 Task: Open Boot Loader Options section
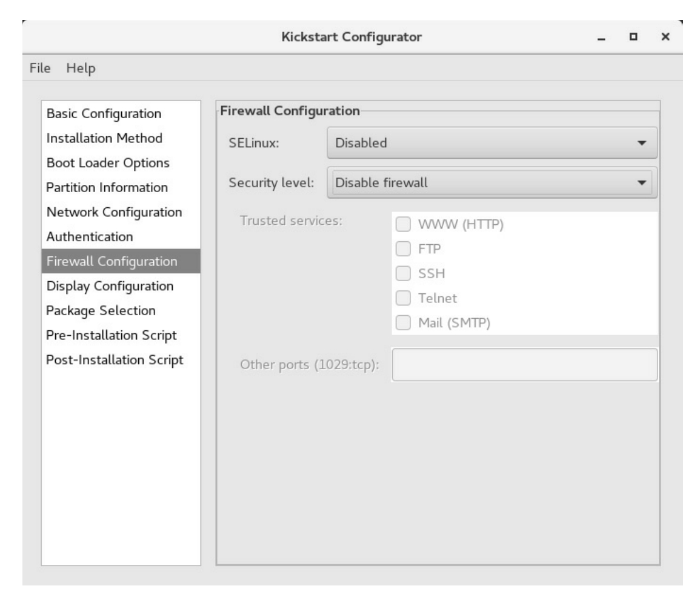pos(107,163)
